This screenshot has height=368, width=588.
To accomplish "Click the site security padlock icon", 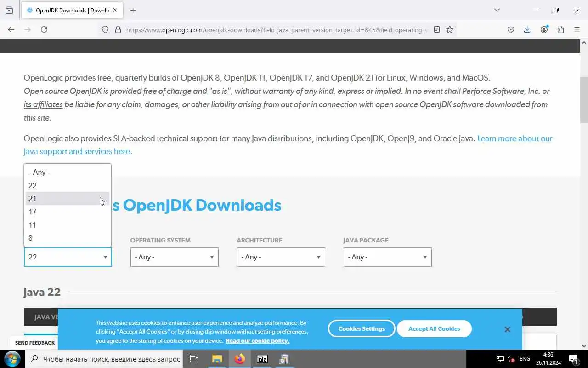I will point(118,29).
